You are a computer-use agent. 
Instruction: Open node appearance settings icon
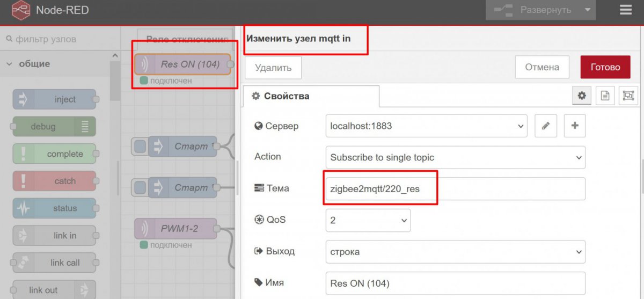(628, 96)
